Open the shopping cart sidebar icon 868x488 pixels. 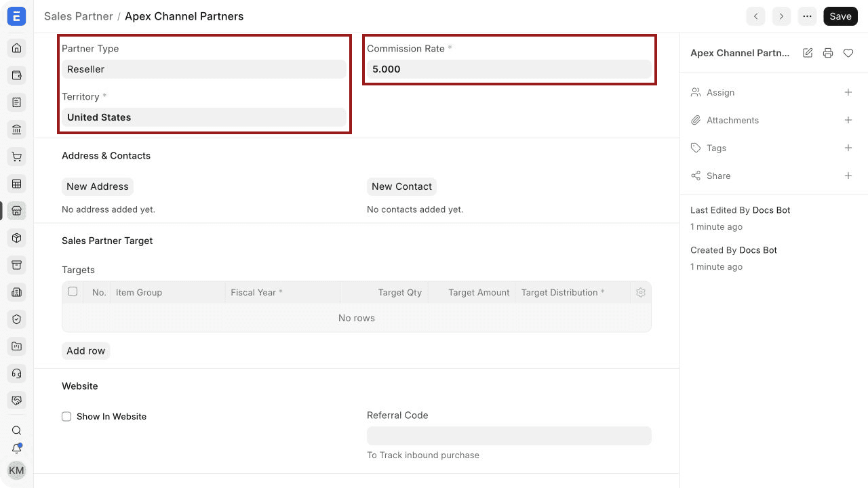17,157
